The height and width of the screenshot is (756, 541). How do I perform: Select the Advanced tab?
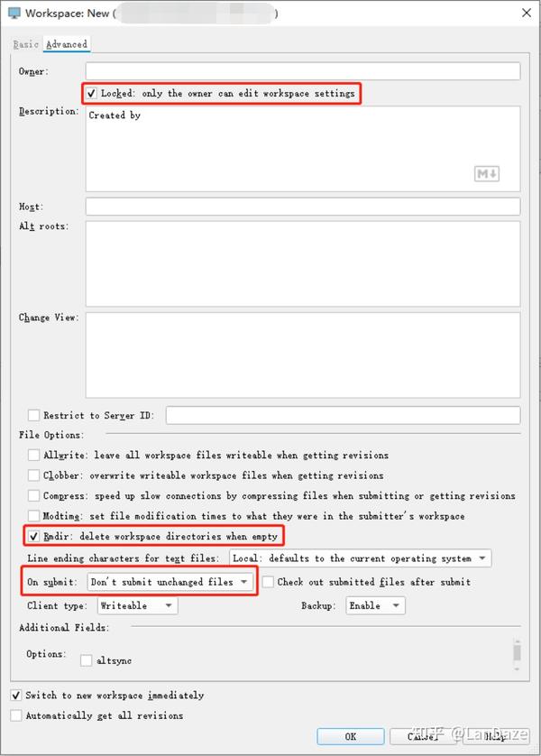point(67,44)
